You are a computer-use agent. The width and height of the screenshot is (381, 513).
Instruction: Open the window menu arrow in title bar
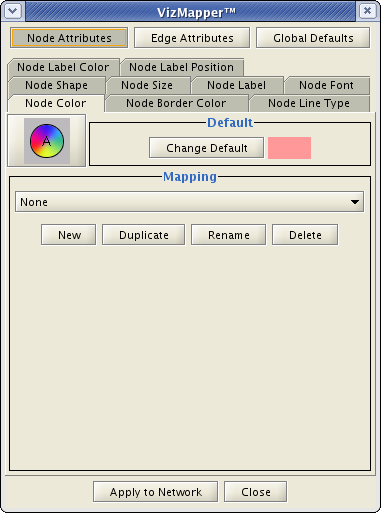click(13, 11)
